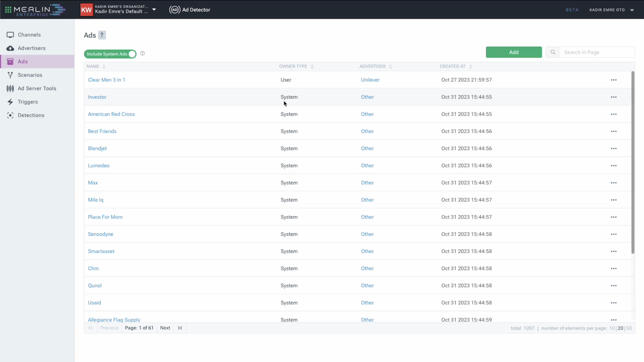Open the Sensodyne ad link

(x=101, y=234)
